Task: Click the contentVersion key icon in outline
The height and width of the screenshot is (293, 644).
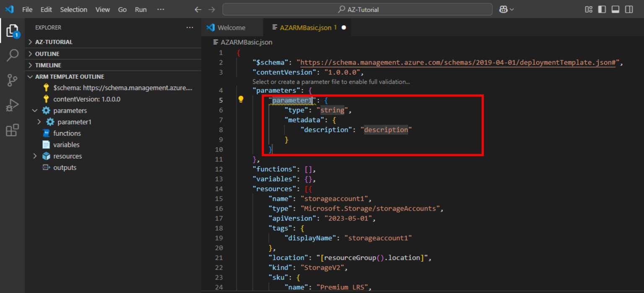Action: 46,99
